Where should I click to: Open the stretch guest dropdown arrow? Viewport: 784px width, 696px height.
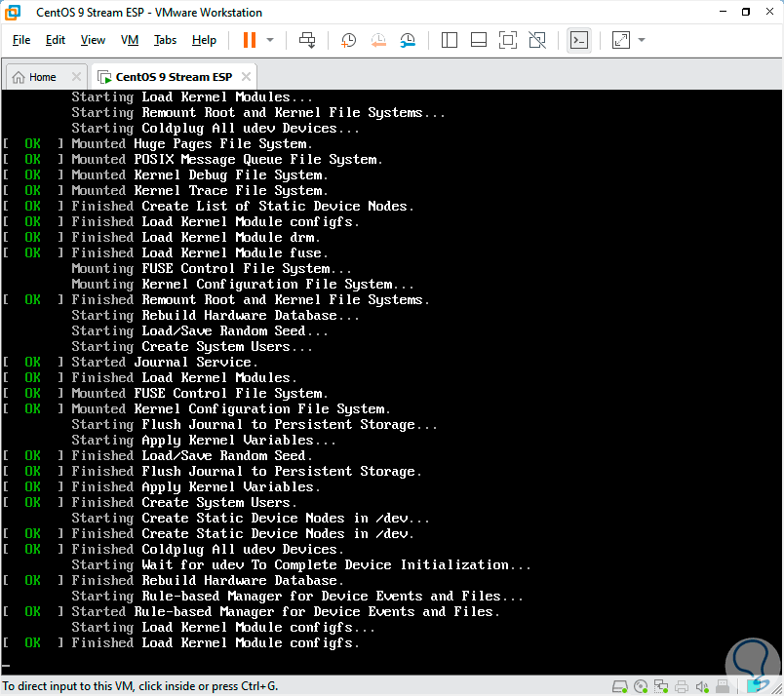(642, 40)
